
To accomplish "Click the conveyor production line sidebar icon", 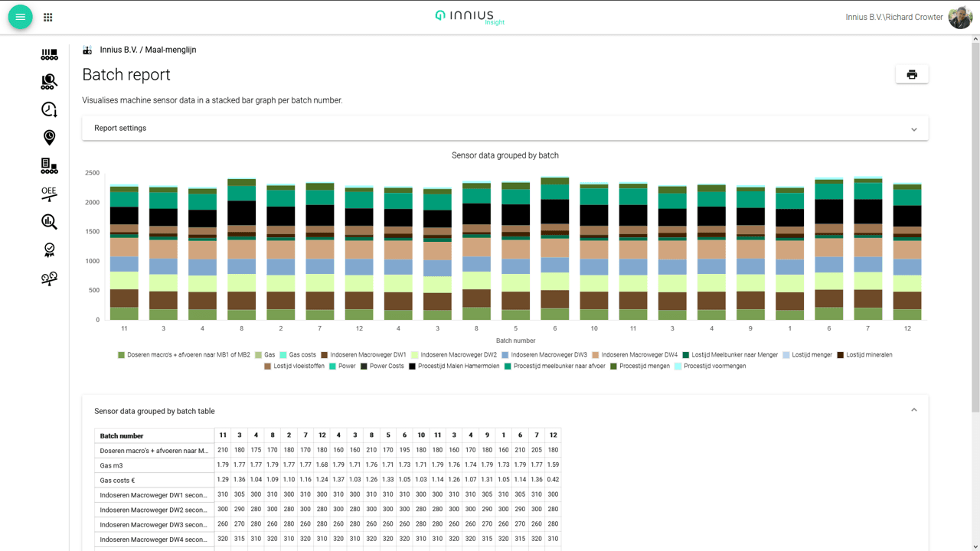I will point(49,54).
